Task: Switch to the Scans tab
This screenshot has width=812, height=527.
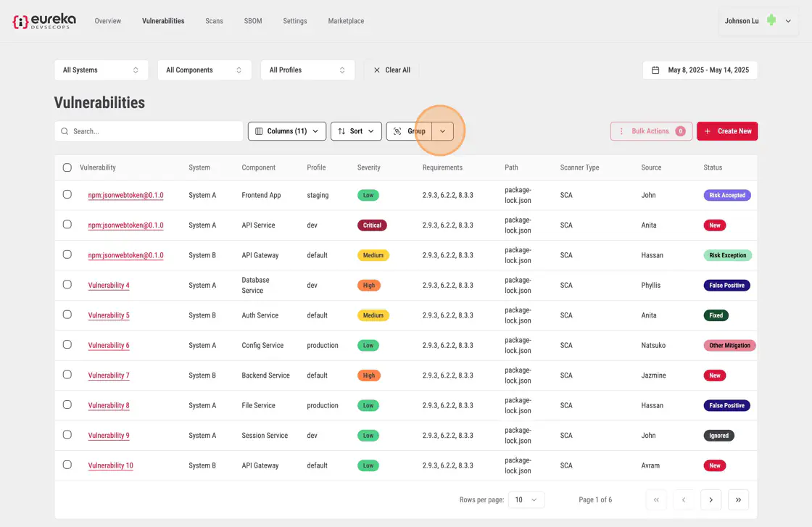Action: (x=214, y=21)
